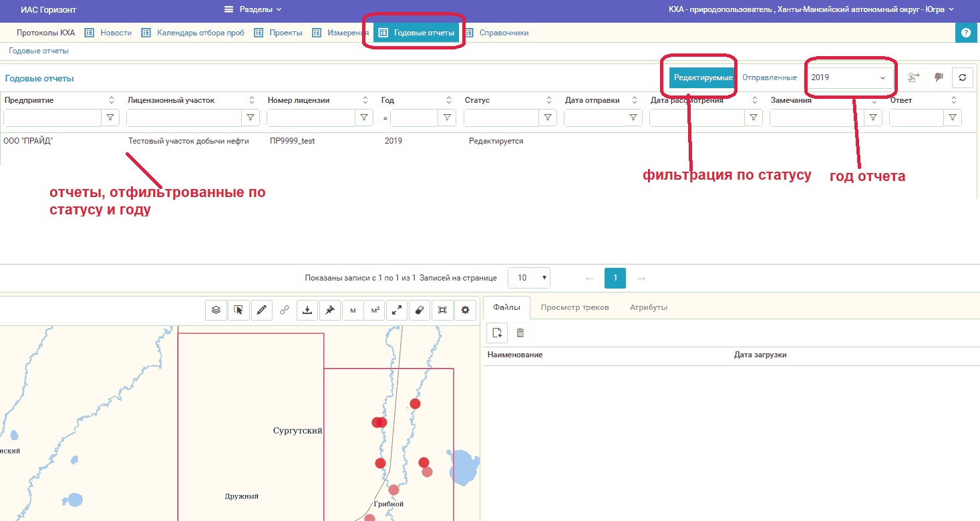Viewport: 980px width, 521px height.
Task: Expand the records per page dropdown
Action: tap(529, 278)
